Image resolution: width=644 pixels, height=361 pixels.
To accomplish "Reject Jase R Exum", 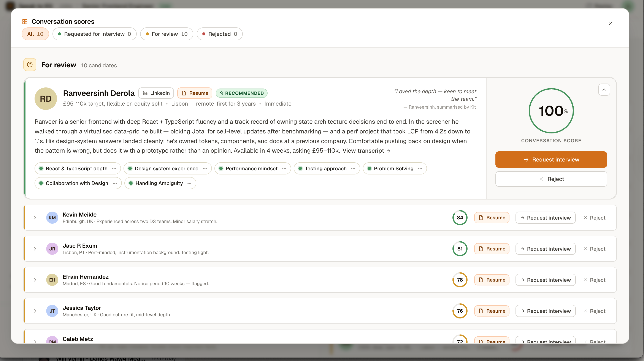I will pos(594,249).
